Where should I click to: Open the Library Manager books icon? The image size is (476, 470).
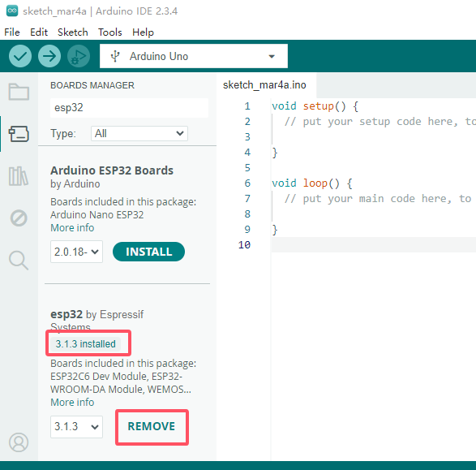coord(19,176)
